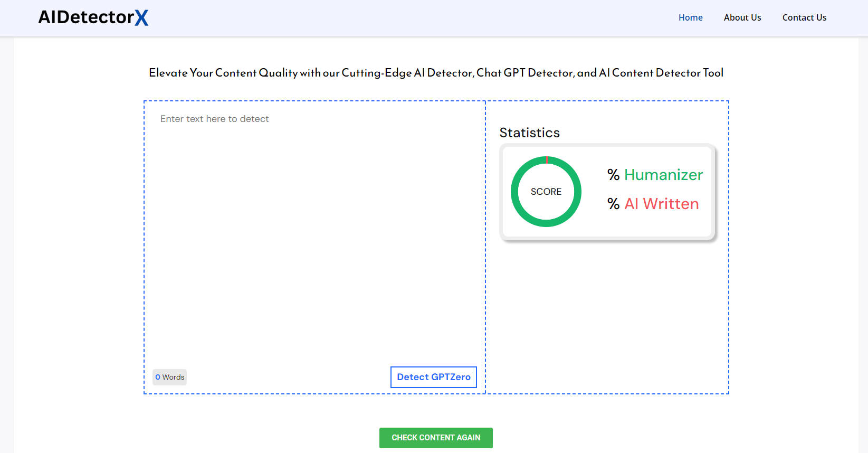This screenshot has height=453, width=868.
Task: Click the Statistics heading
Action: 529,133
